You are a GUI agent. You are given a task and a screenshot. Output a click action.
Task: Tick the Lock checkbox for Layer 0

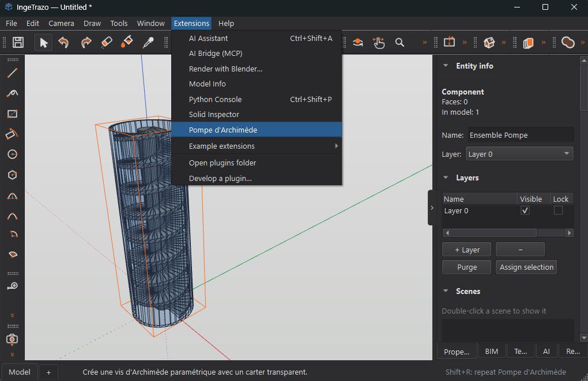tap(558, 210)
